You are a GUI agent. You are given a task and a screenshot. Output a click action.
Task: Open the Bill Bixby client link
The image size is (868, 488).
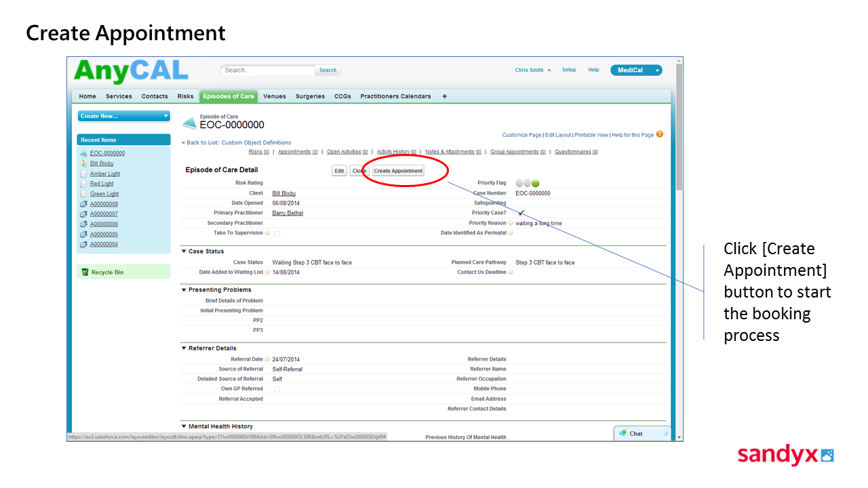284,193
